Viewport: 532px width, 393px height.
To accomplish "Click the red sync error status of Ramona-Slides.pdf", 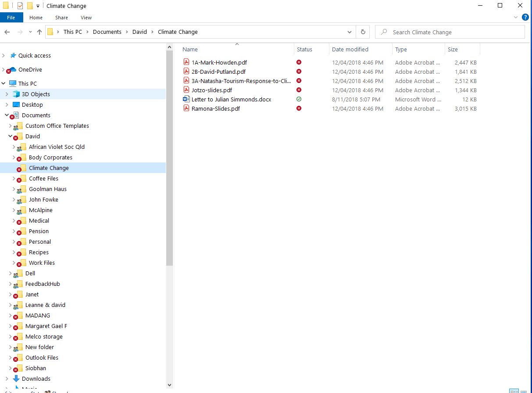I will (299, 108).
